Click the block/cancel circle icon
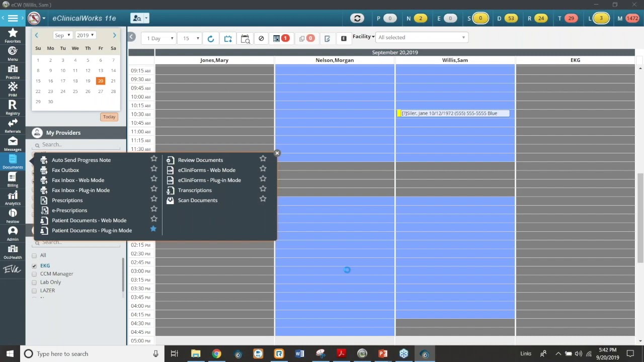 (261, 39)
